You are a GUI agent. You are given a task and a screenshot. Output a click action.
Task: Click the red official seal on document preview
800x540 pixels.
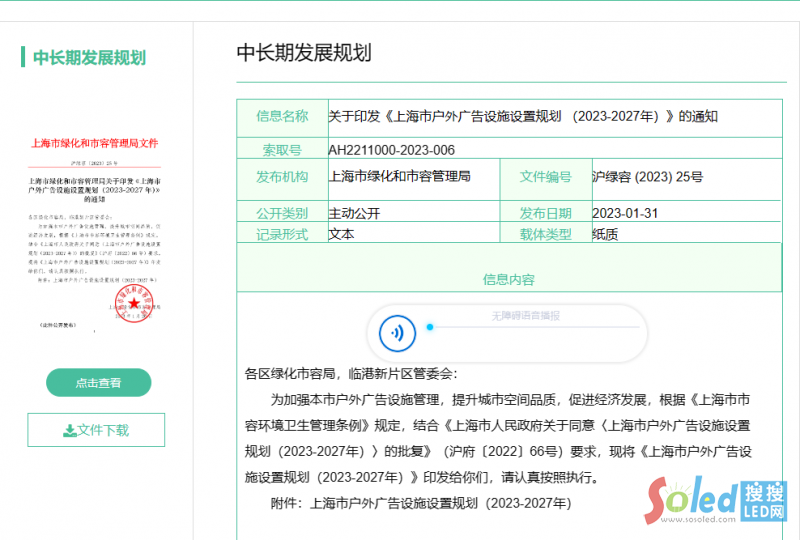(x=133, y=303)
